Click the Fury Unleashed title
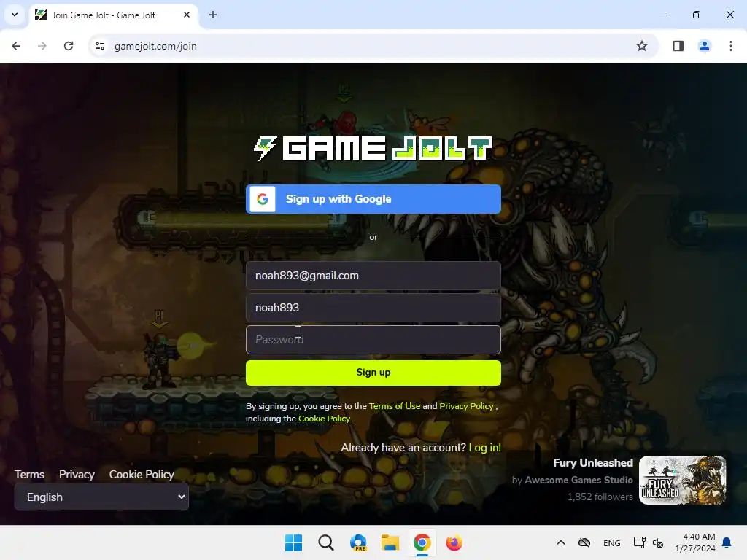This screenshot has height=560, width=747. [592, 463]
